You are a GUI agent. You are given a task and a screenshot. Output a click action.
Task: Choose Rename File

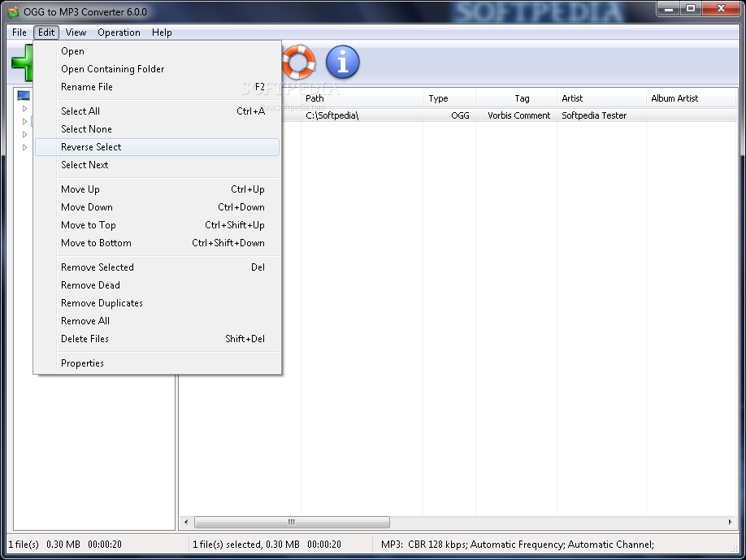click(157, 87)
